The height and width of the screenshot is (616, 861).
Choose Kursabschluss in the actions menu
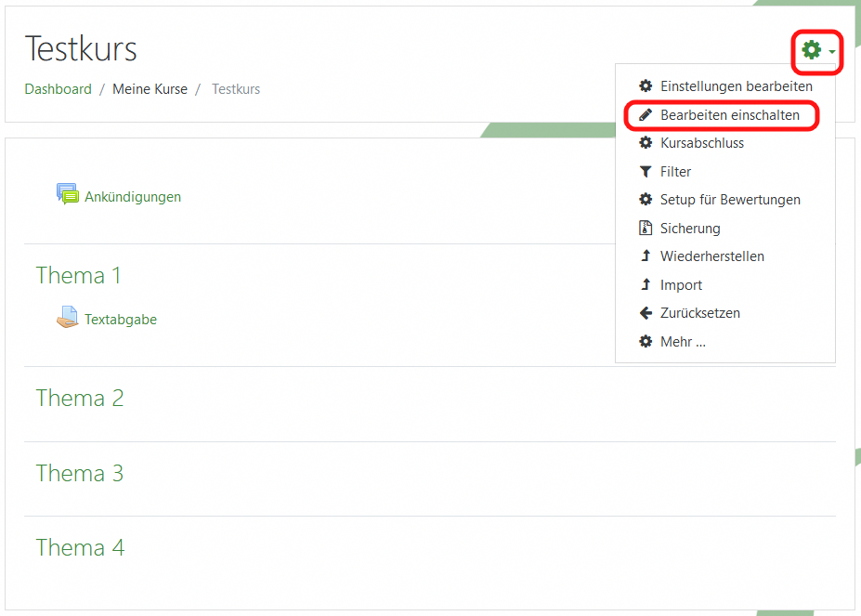[x=701, y=143]
